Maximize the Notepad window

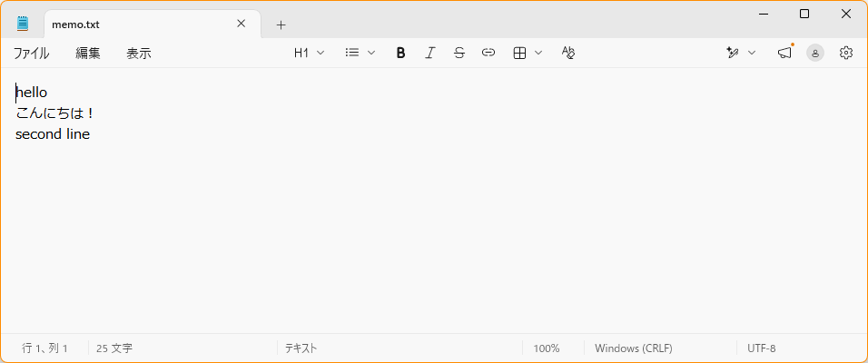click(x=804, y=15)
